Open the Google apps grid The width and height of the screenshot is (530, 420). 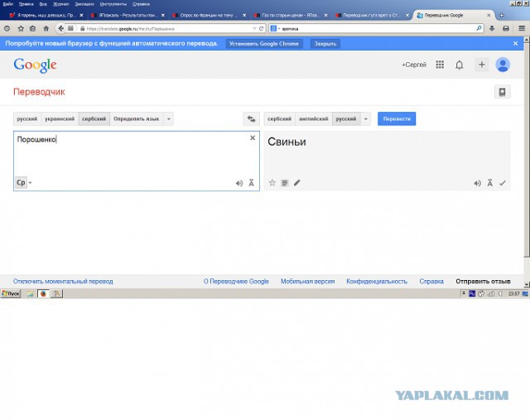coord(440,65)
